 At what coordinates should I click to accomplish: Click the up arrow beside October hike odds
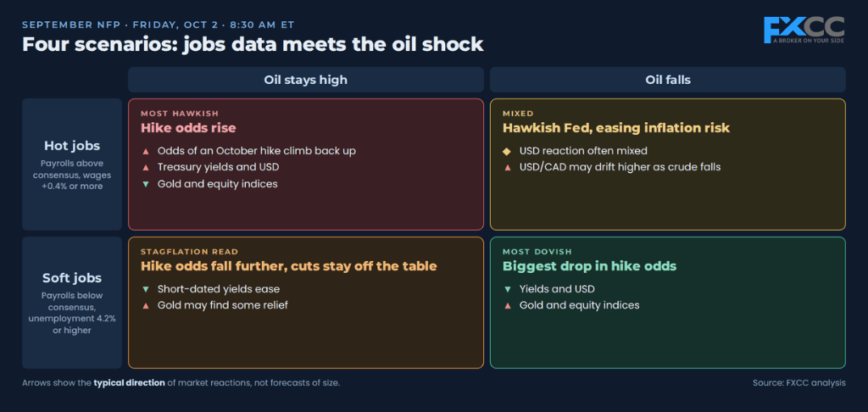click(x=146, y=151)
